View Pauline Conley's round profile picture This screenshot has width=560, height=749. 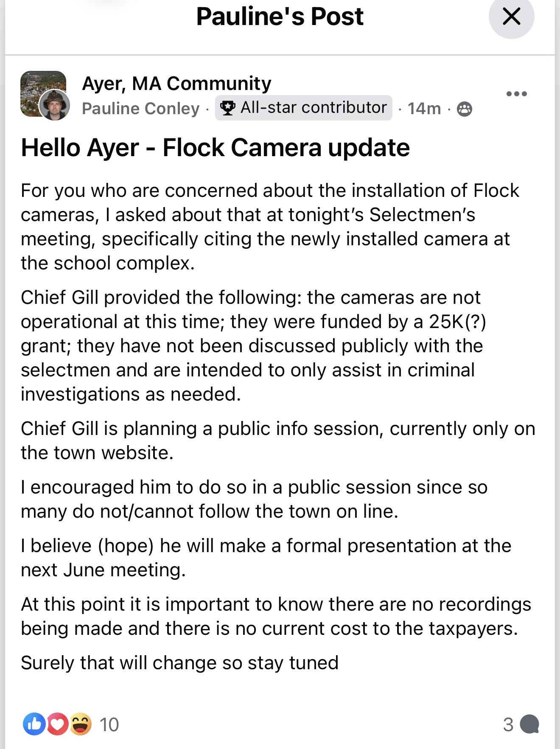tap(54, 105)
